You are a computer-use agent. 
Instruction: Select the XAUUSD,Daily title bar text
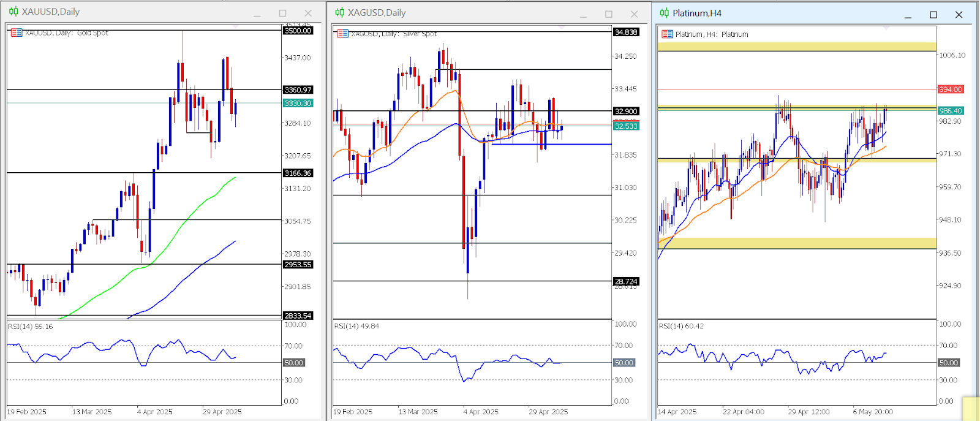point(51,11)
